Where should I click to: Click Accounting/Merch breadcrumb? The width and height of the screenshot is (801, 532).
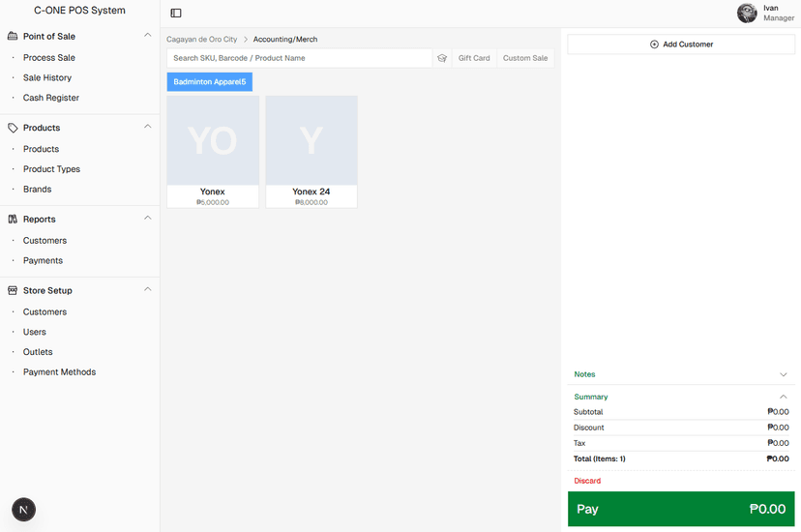point(285,40)
